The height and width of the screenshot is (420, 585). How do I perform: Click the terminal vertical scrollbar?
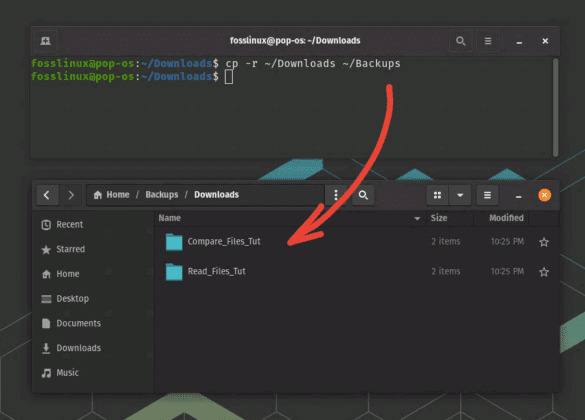pos(556,107)
